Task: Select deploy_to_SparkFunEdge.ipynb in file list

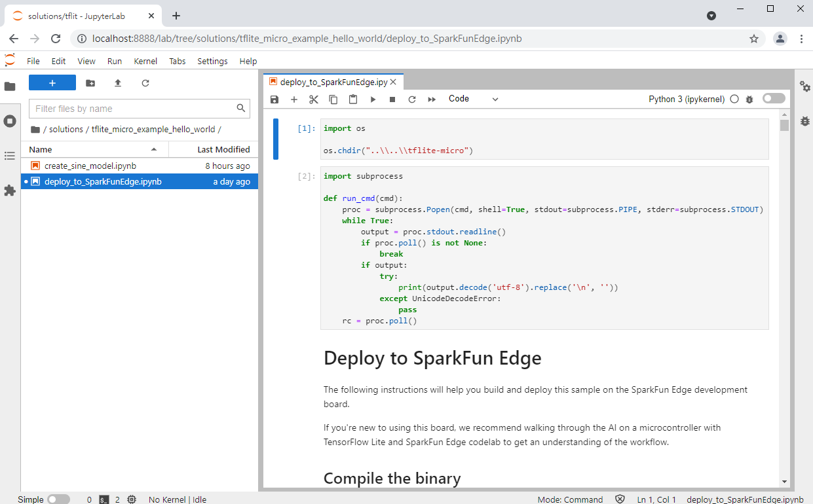Action: pos(140,181)
